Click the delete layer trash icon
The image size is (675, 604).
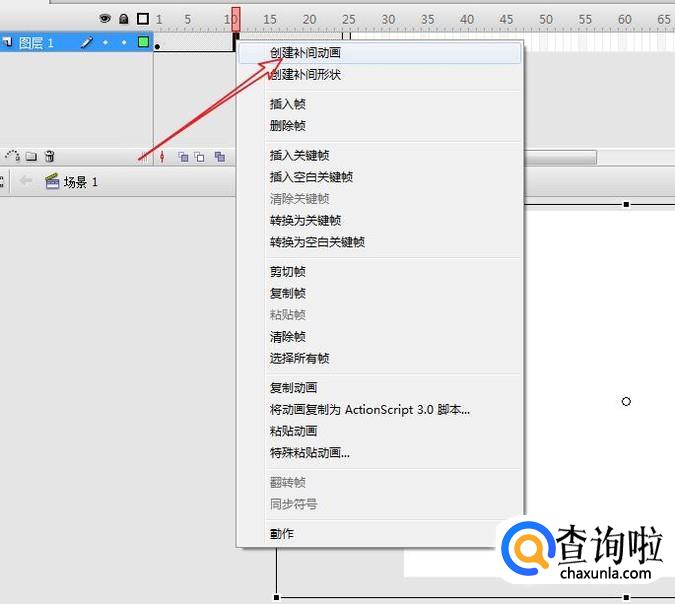pyautogui.click(x=50, y=156)
